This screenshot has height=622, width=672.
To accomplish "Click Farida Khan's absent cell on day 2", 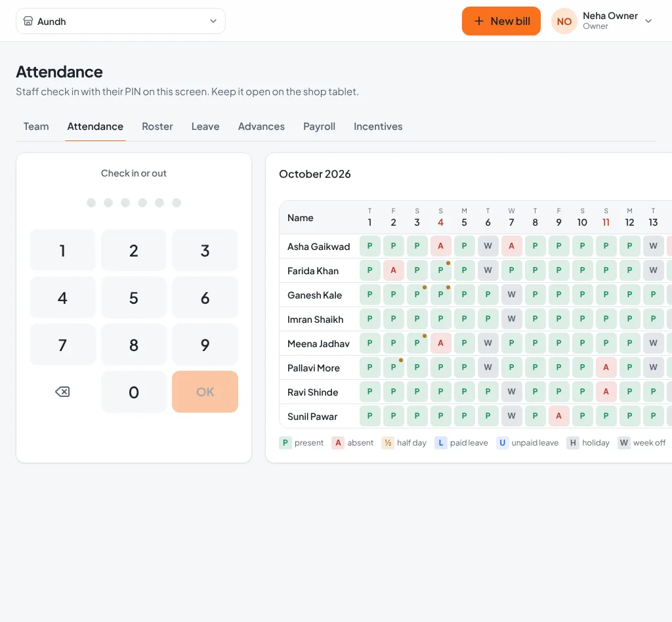I will [394, 270].
